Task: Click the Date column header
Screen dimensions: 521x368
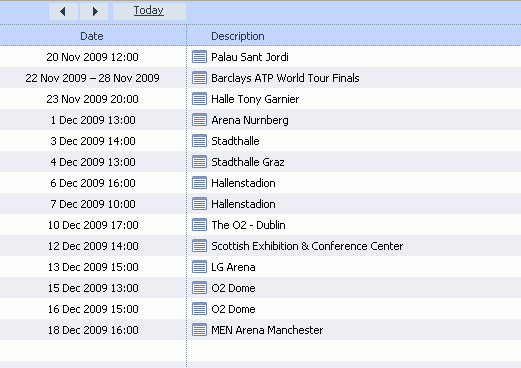Action: tap(92, 36)
